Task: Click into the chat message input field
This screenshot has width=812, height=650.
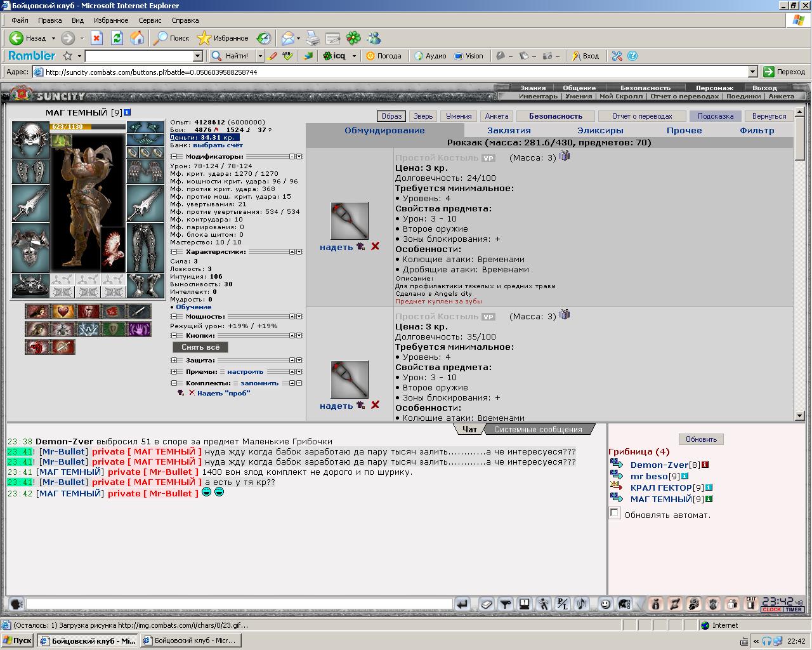Action: pos(240,604)
